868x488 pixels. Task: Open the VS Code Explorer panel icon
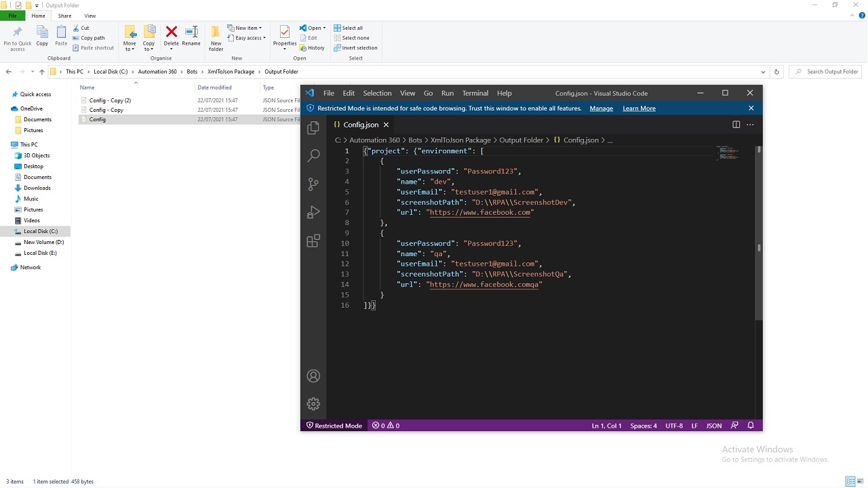click(313, 128)
